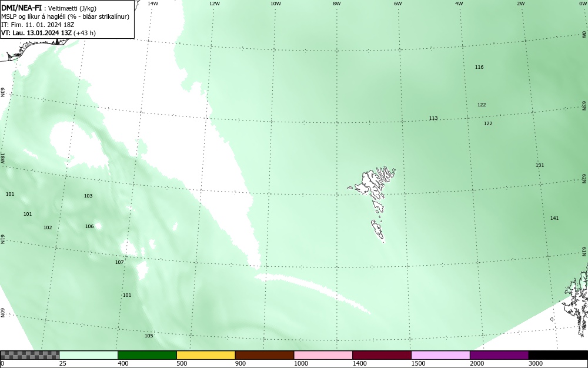Click the 12W longitude label

tap(214, 4)
